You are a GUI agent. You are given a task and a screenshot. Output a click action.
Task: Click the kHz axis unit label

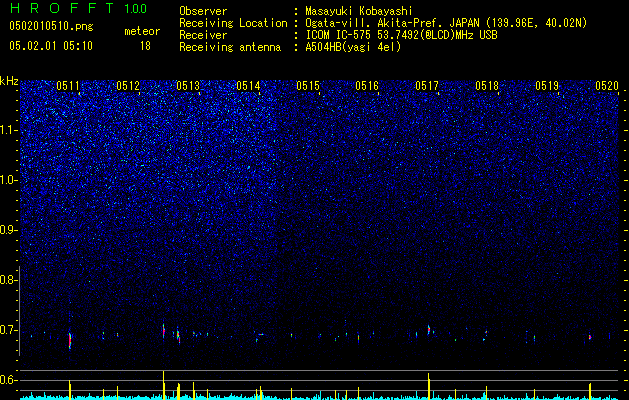9,81
